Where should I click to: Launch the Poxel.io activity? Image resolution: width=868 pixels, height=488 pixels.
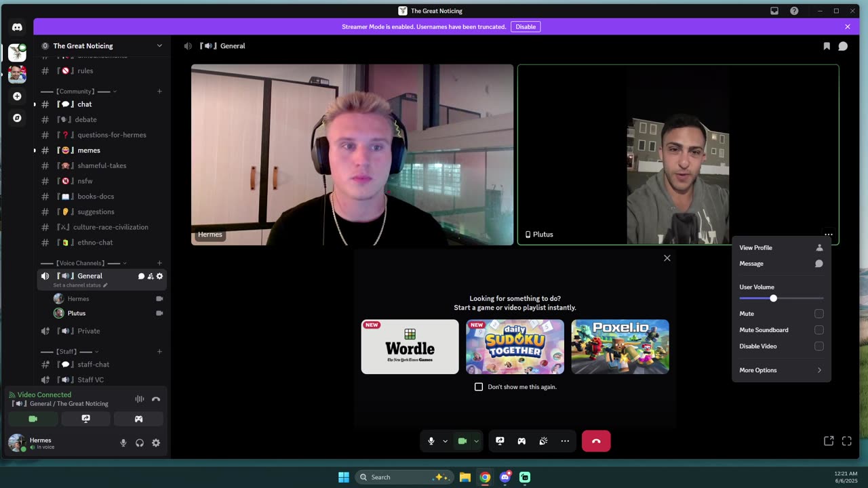pyautogui.click(x=620, y=346)
